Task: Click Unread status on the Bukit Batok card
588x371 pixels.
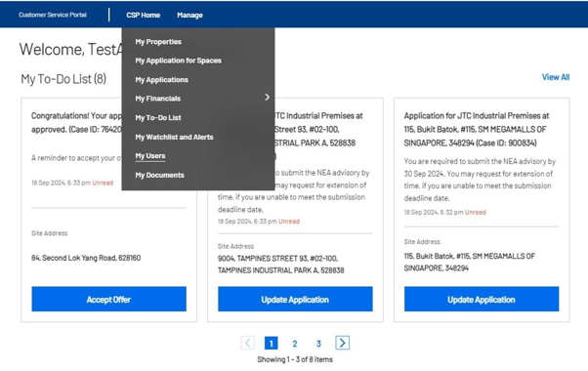Action: (475, 212)
